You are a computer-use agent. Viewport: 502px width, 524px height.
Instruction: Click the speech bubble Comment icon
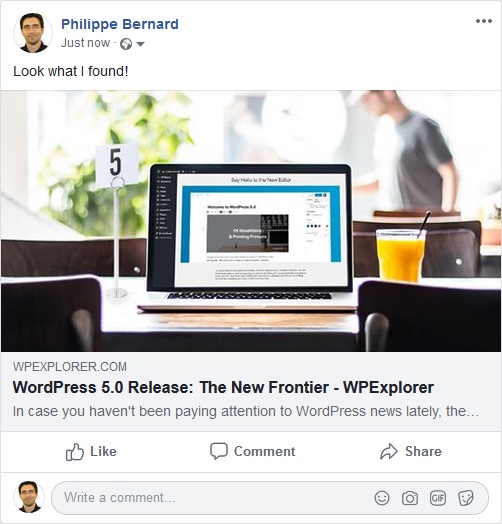point(219,451)
